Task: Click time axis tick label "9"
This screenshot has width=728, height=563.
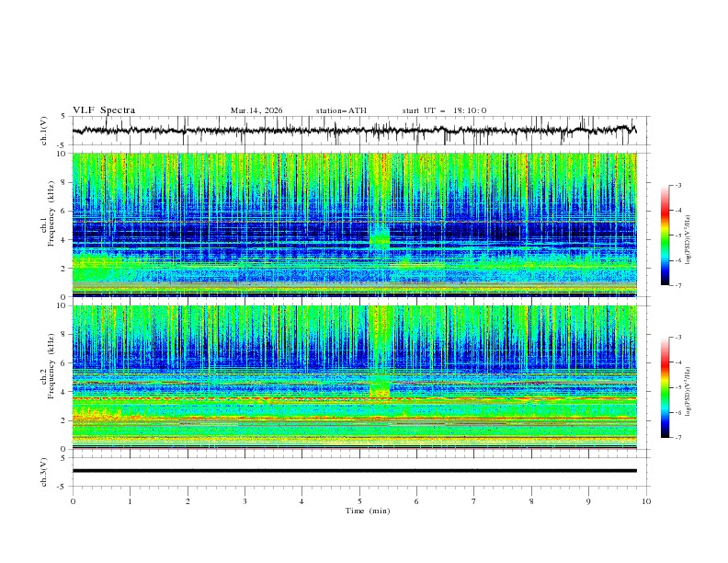Action: pos(588,501)
